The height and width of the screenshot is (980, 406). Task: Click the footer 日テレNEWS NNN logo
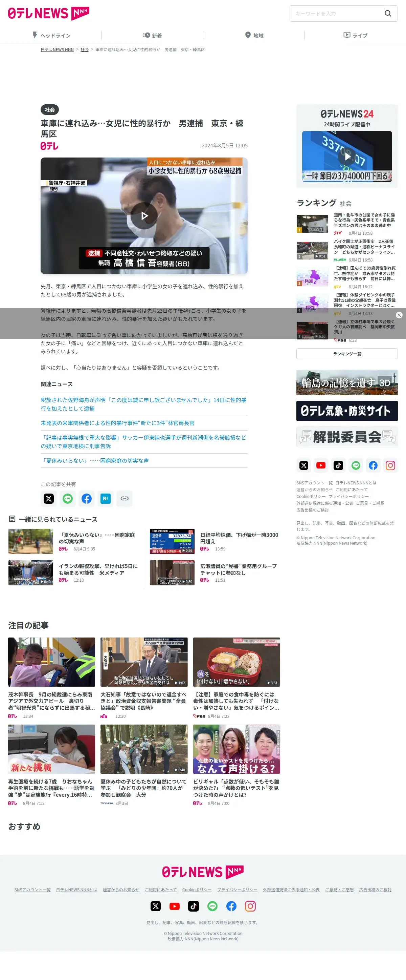tap(203, 872)
